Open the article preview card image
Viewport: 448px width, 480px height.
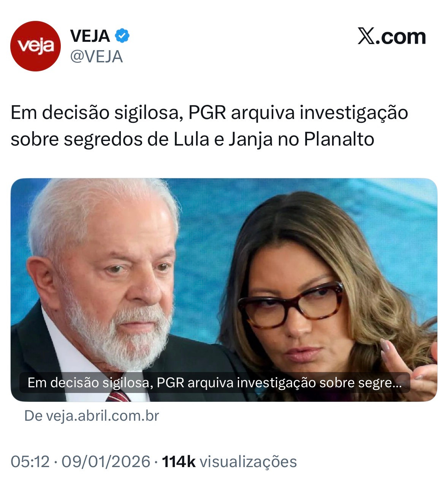224,290
